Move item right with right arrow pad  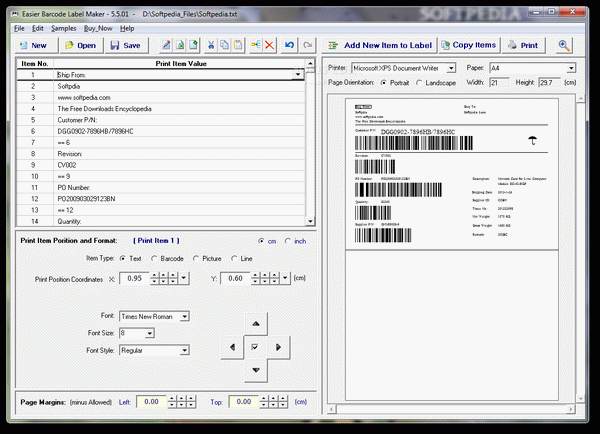pyautogui.click(x=279, y=347)
